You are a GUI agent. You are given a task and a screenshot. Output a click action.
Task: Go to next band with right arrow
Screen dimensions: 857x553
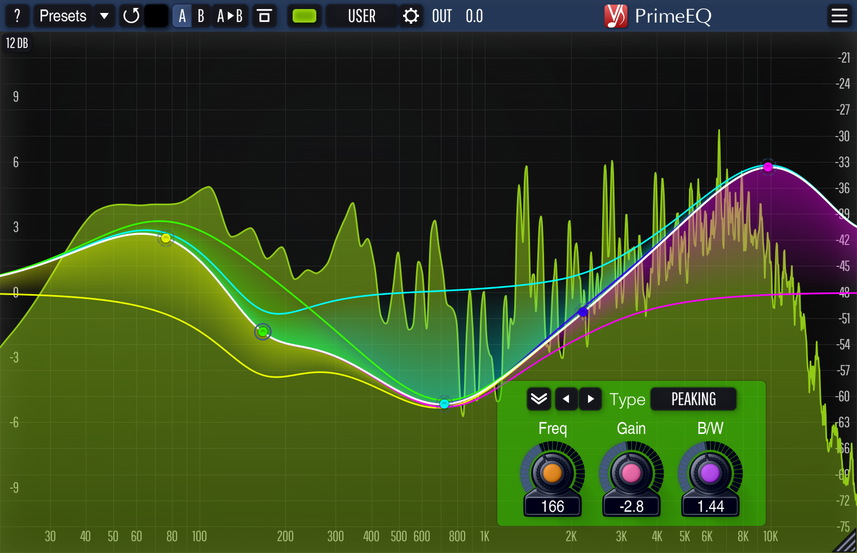[590, 399]
